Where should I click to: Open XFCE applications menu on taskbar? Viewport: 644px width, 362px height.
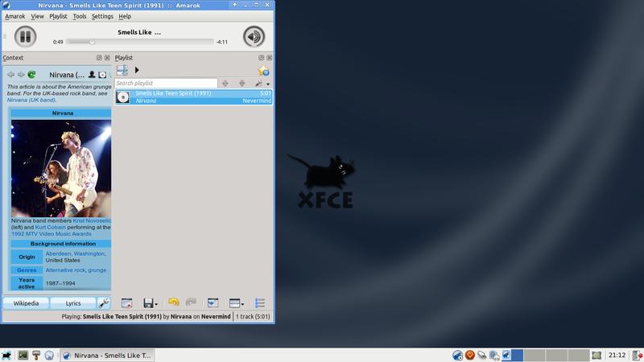[x=6, y=356]
